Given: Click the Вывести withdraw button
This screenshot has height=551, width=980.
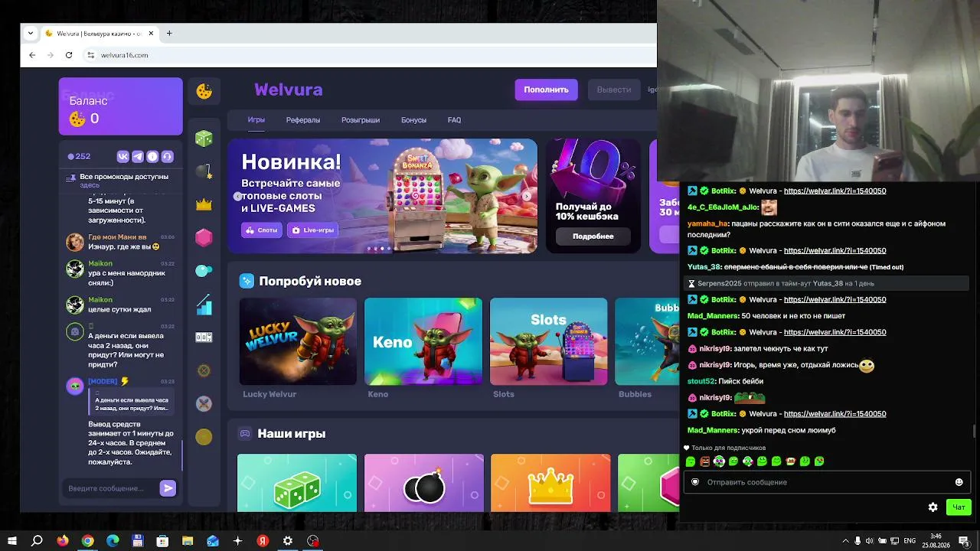Looking at the screenshot, I should 614,90.
